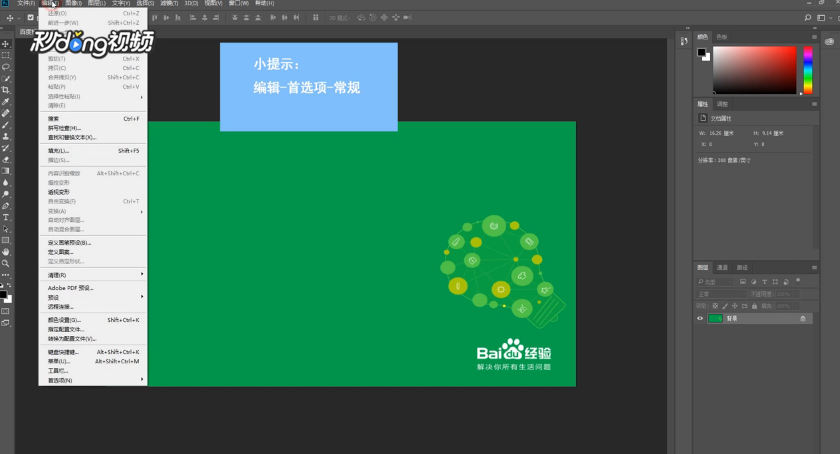Select the Eraser tool
The height and width of the screenshot is (454, 840).
[6, 160]
